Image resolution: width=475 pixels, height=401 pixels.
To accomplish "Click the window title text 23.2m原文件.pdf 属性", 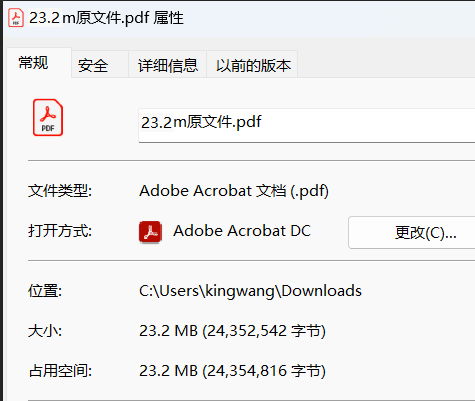I will click(106, 18).
